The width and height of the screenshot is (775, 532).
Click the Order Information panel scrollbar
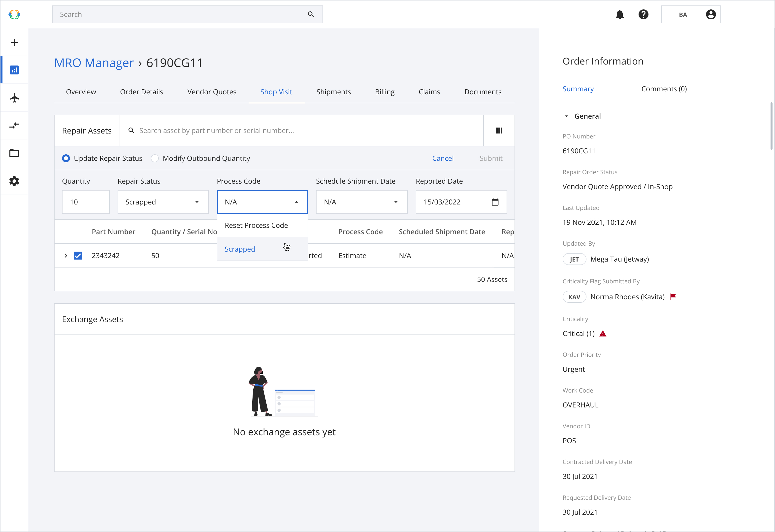point(771,126)
